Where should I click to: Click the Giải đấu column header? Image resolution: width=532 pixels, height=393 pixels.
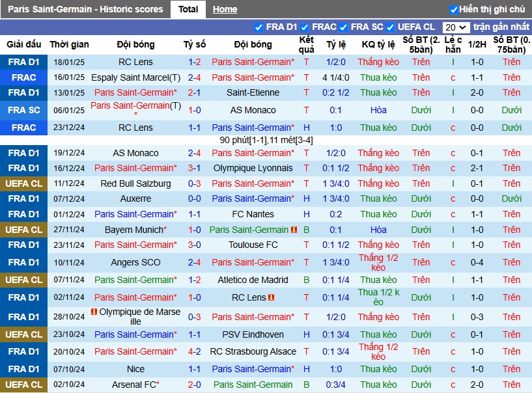(23, 44)
